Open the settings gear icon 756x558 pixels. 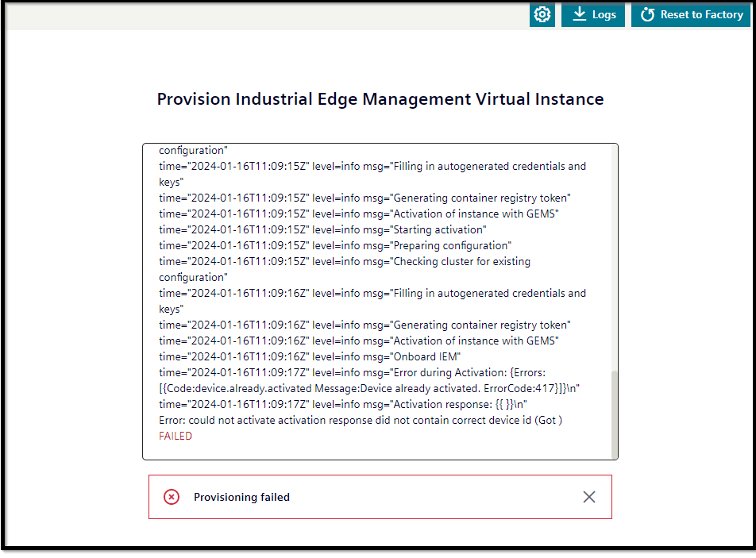(542, 14)
